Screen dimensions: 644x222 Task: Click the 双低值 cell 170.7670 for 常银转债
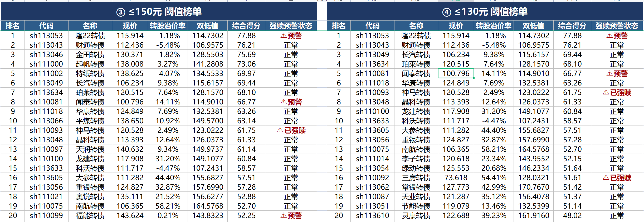[x=534, y=187]
